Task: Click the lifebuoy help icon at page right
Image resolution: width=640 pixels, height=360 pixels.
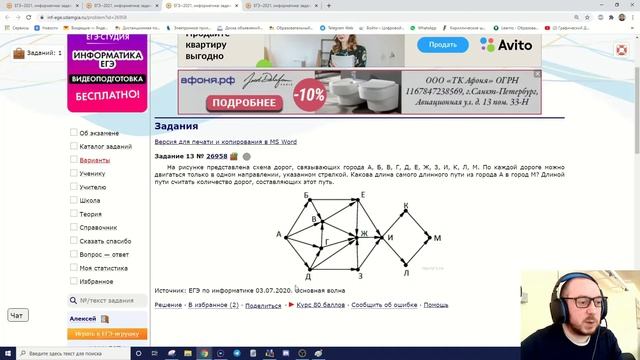Action: coord(622,50)
